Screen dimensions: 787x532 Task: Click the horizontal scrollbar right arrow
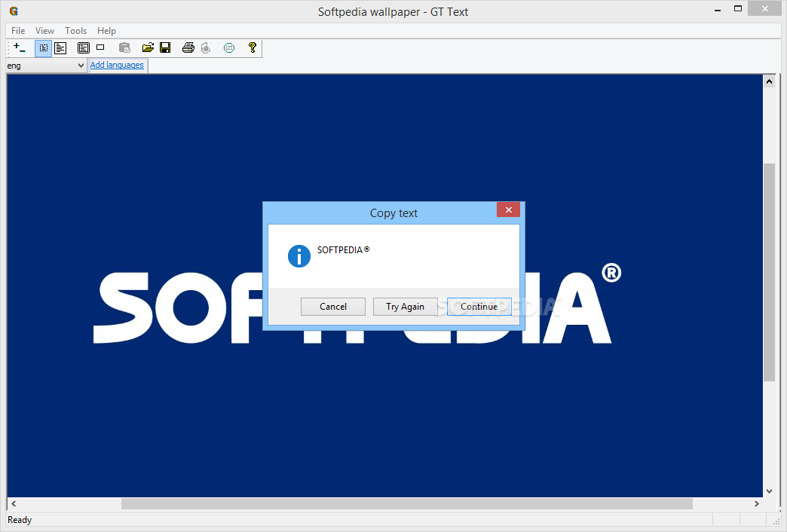pos(756,503)
